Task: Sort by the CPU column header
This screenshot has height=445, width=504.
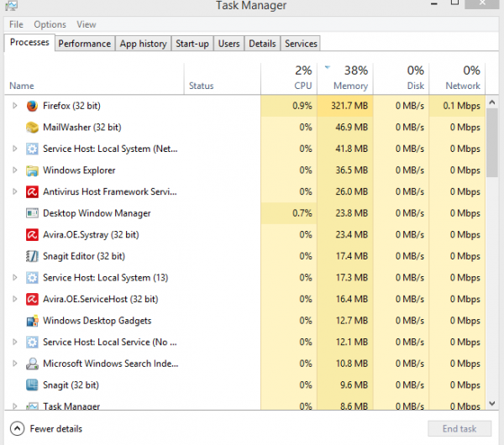Action: click(x=289, y=79)
